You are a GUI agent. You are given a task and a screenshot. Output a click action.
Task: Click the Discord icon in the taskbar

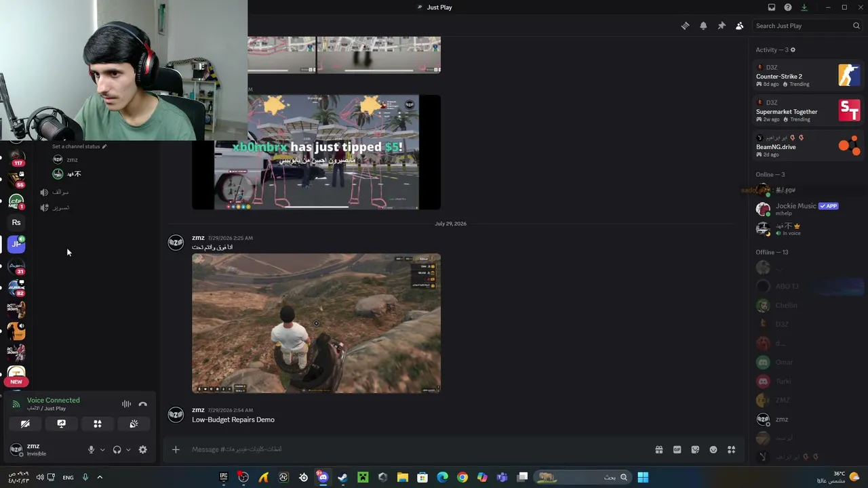tap(323, 478)
